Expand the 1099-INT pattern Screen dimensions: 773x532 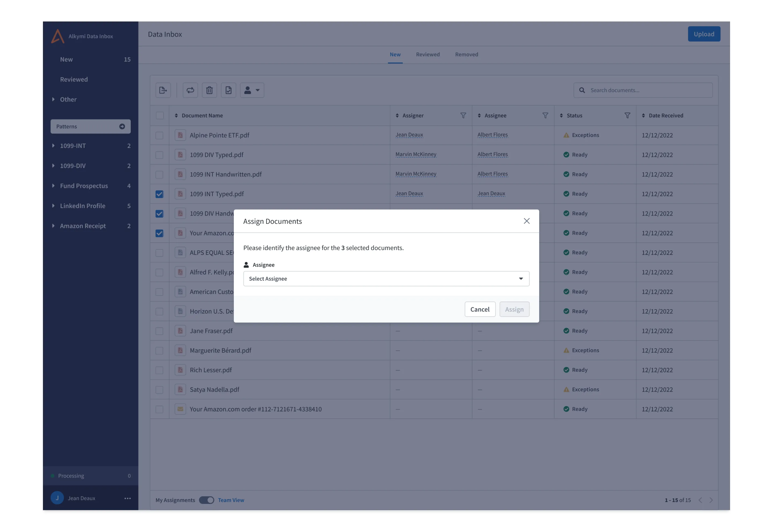tap(53, 146)
